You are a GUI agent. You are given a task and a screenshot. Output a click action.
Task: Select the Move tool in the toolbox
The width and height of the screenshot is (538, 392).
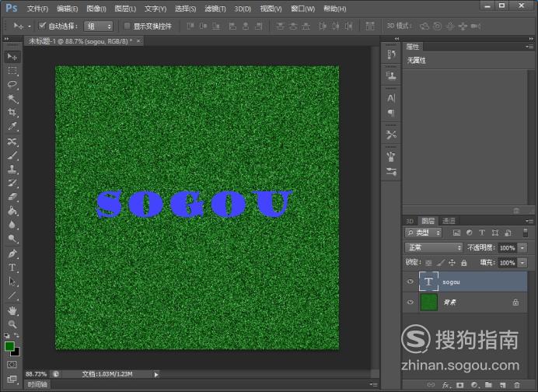pyautogui.click(x=12, y=57)
